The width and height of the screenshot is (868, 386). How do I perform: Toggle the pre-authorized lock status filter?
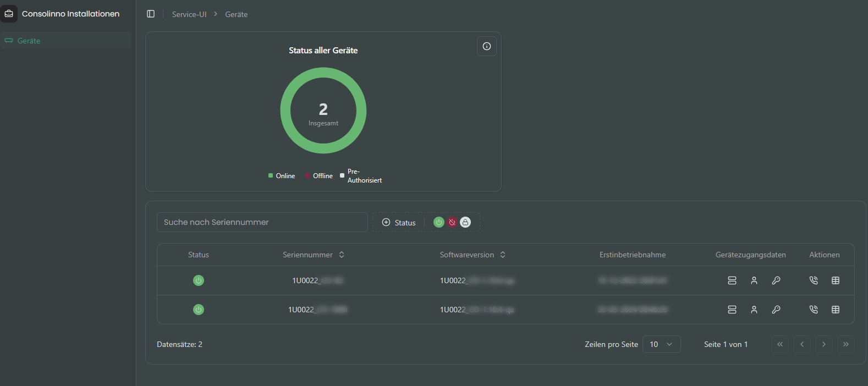click(465, 222)
